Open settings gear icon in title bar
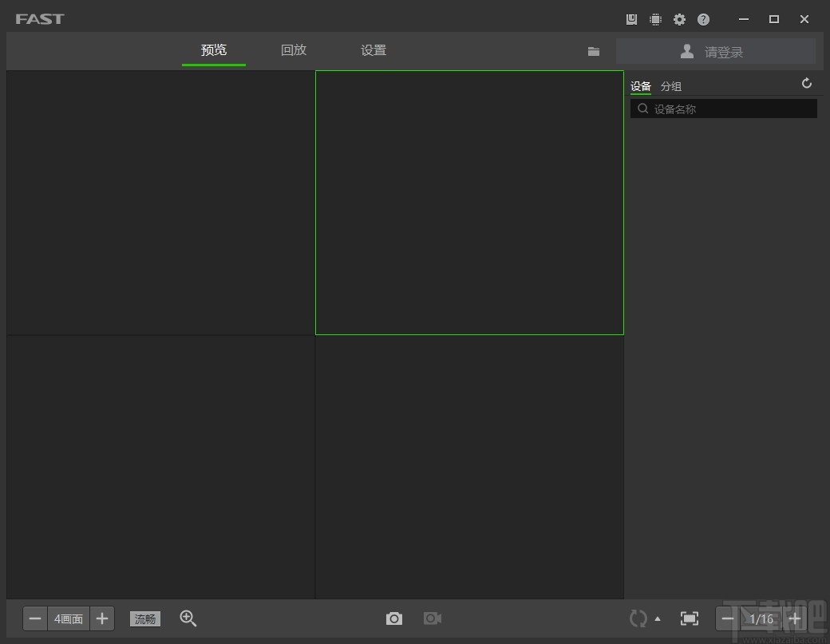830x644 pixels. point(679,20)
